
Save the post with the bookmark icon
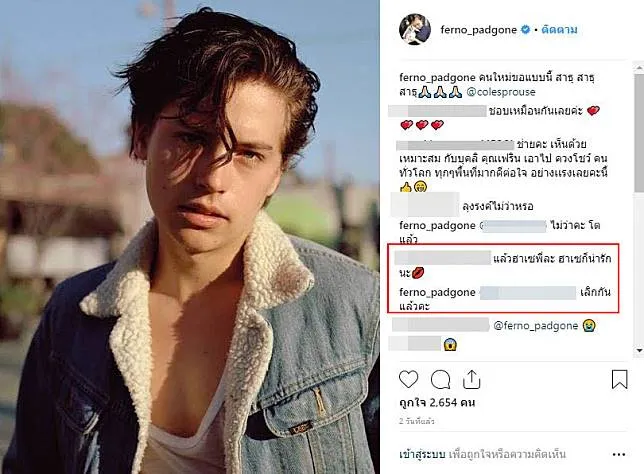[619, 380]
